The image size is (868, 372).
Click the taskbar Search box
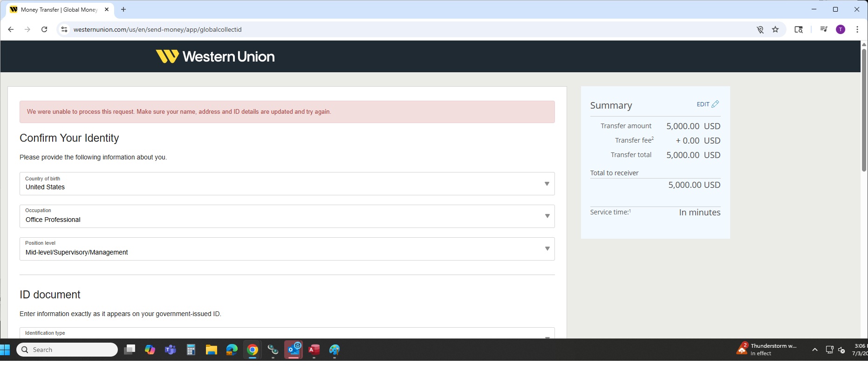[x=67, y=350]
